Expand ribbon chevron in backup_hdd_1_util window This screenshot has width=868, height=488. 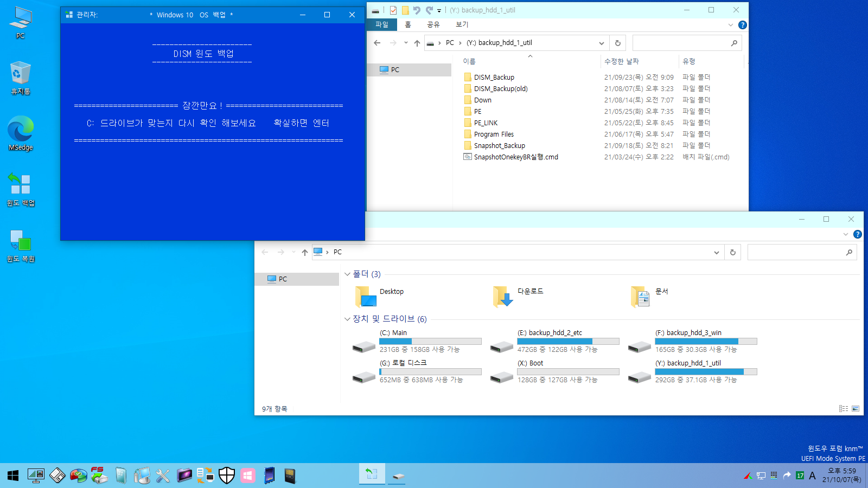[x=731, y=25]
